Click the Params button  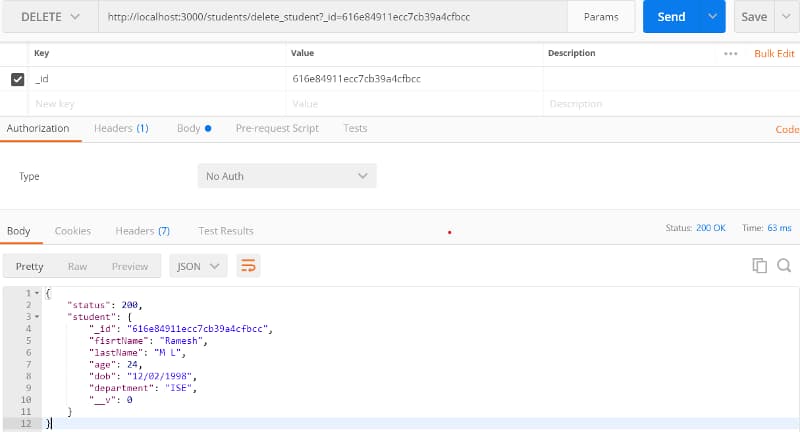coord(601,17)
